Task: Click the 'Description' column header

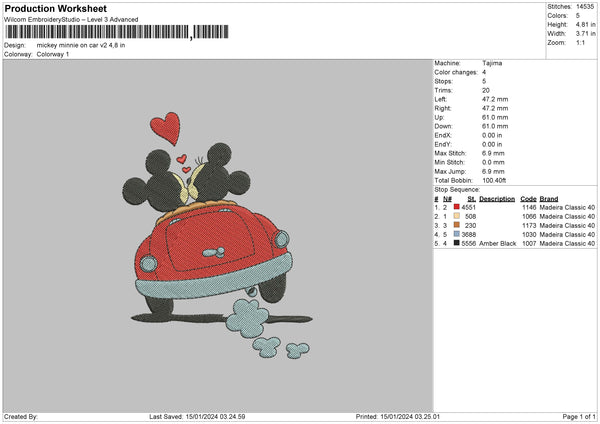Action: pyautogui.click(x=497, y=199)
